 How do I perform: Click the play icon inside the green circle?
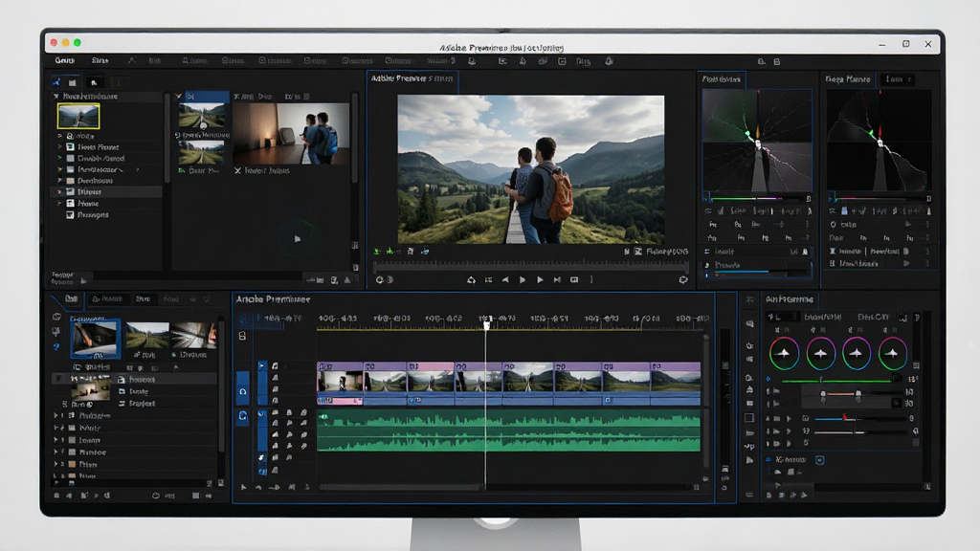[298, 238]
